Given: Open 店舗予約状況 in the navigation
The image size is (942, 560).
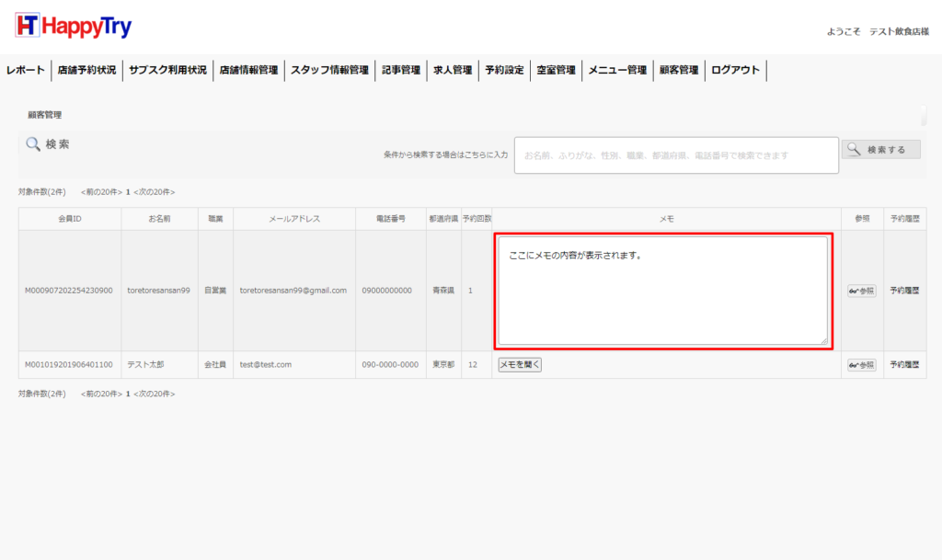Looking at the screenshot, I should point(86,70).
